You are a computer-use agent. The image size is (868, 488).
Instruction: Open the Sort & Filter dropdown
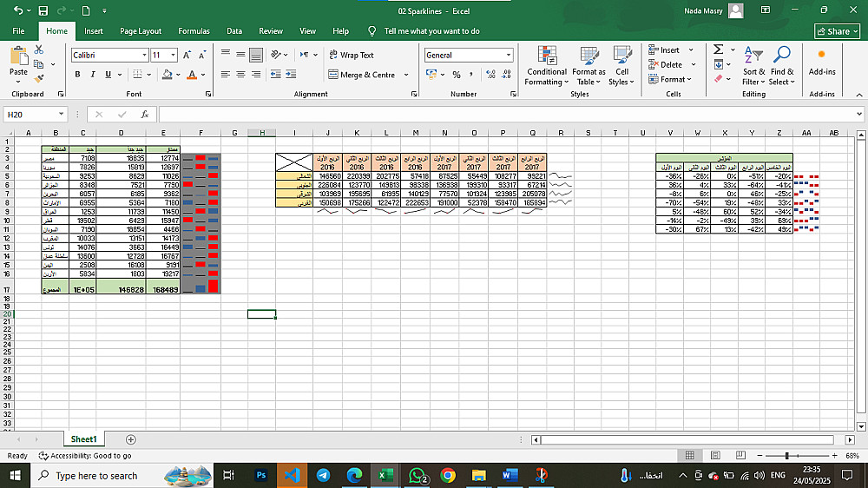(x=753, y=66)
